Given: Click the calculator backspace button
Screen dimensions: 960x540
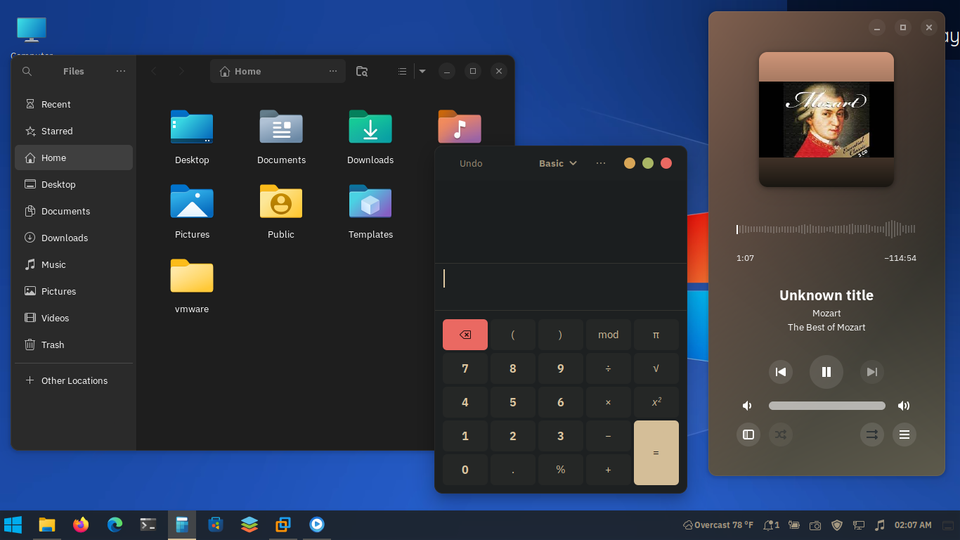Looking at the screenshot, I should click(x=465, y=334).
